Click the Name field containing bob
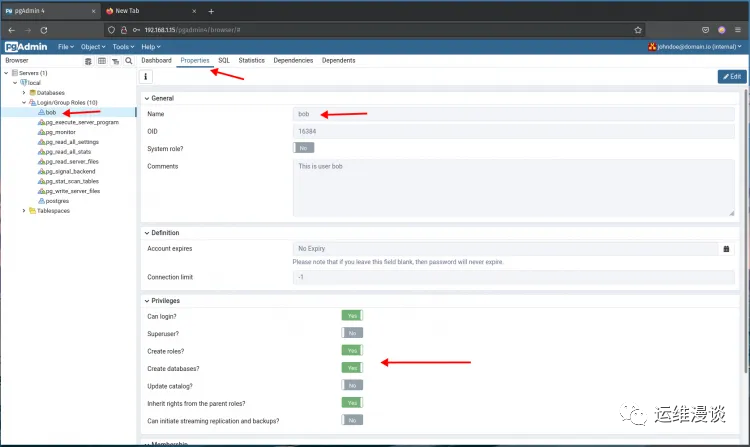Viewport: 750px width, 447px height. coord(513,114)
